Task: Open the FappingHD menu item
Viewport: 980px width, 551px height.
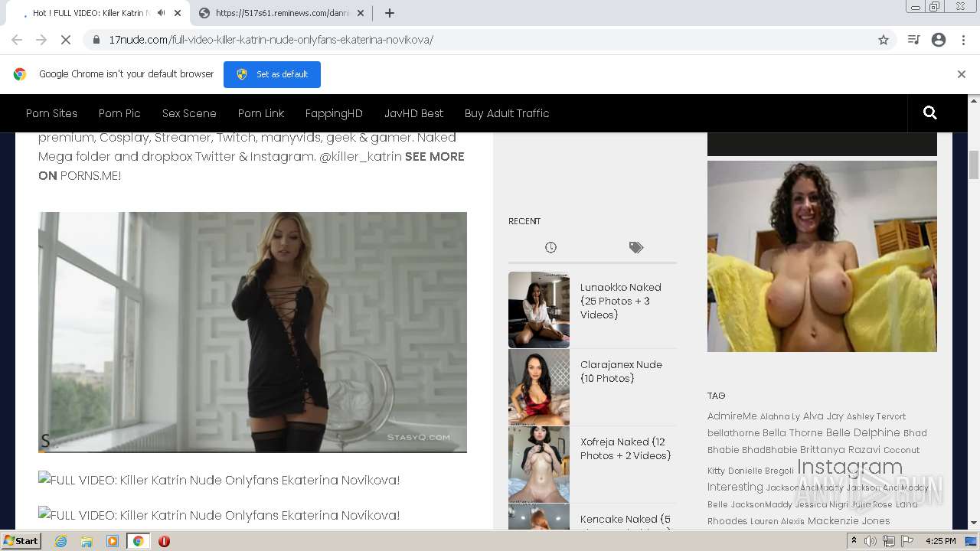Action: 334,113
